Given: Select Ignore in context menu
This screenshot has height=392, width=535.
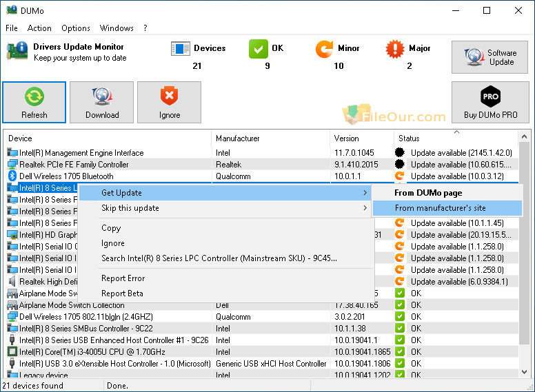Looking at the screenshot, I should click(x=225, y=243).
